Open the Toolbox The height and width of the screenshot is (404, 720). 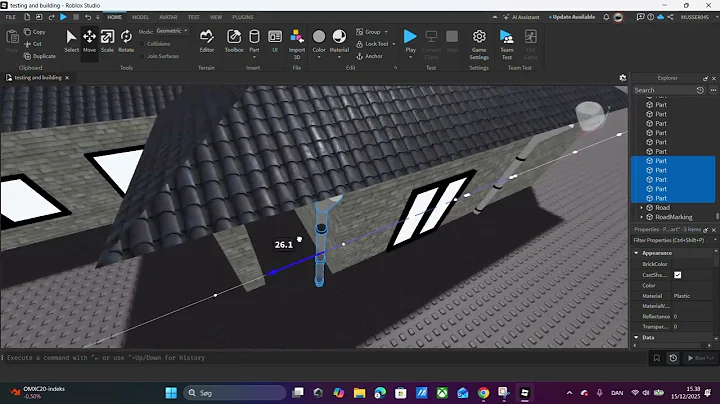[234, 41]
